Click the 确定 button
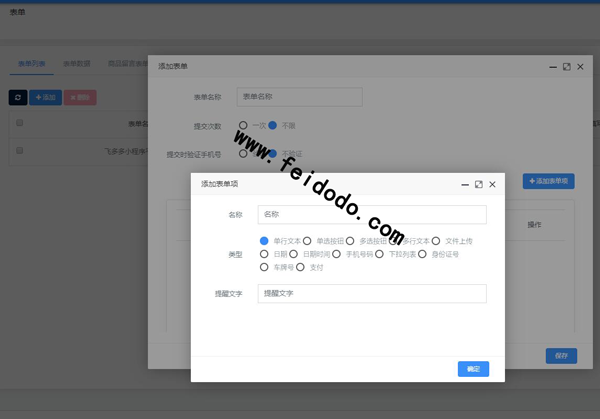600x419 pixels. 473,369
